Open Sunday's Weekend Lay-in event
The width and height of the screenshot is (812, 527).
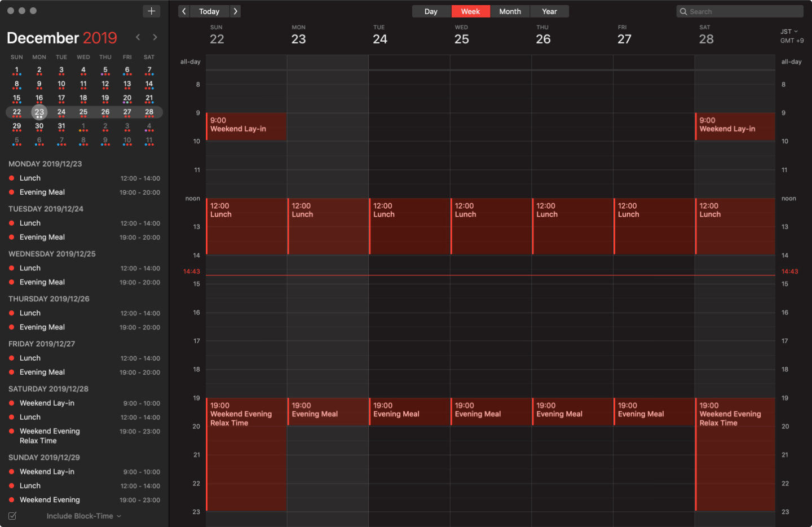(x=246, y=126)
